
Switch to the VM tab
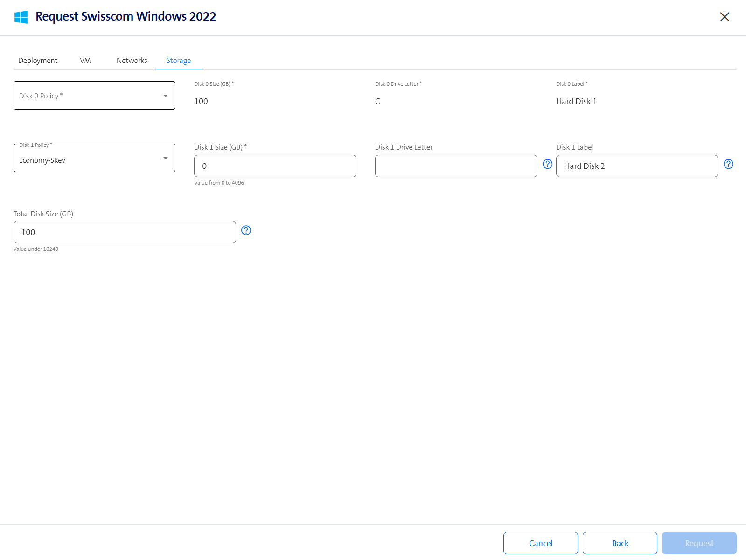pyautogui.click(x=85, y=61)
